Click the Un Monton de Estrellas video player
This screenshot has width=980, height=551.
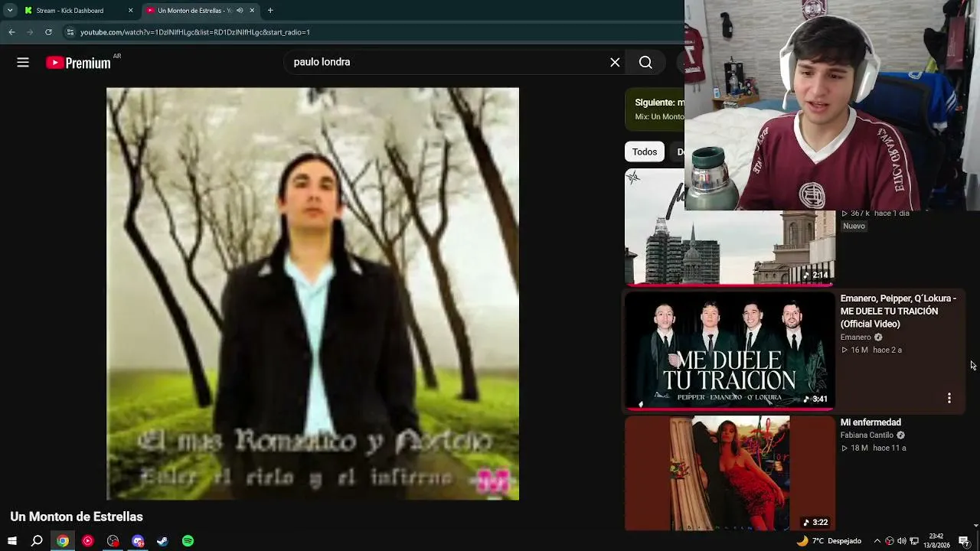point(312,294)
